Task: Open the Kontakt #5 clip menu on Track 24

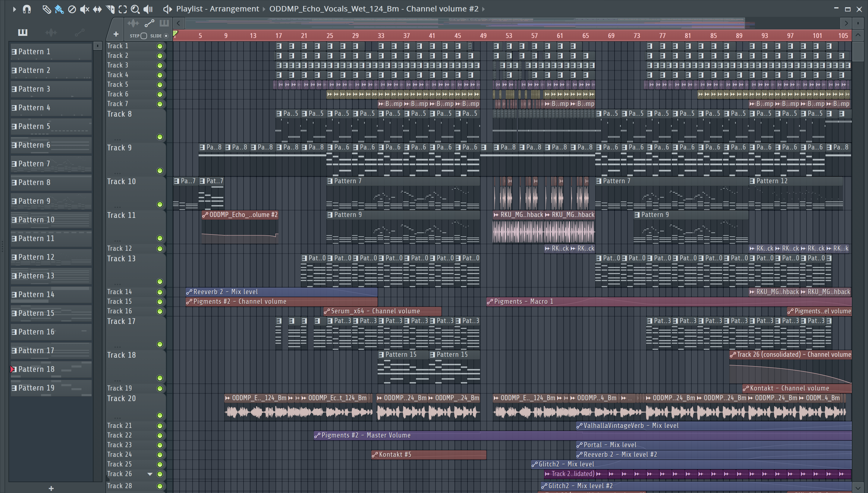Action: coord(375,455)
